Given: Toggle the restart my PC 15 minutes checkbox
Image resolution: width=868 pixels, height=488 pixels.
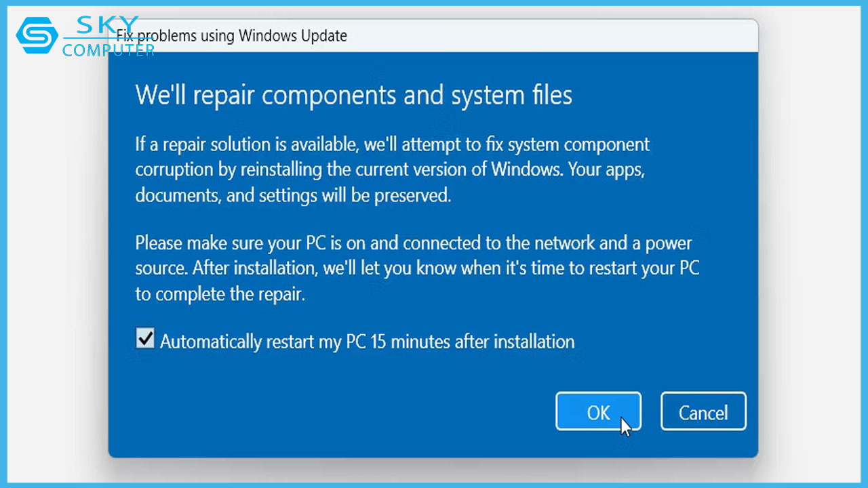Looking at the screenshot, I should (x=144, y=338).
